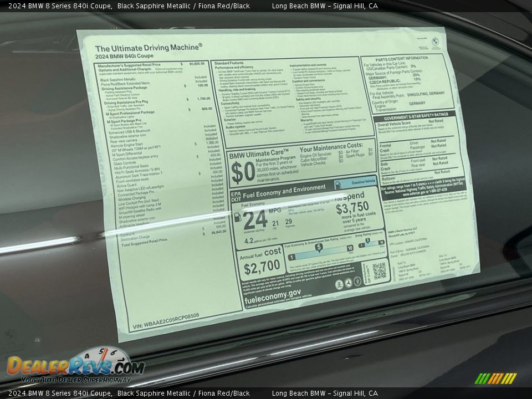Screen dimensions: 532x399
Task: Click the large '$0' maintenance cost
Action: point(243,172)
